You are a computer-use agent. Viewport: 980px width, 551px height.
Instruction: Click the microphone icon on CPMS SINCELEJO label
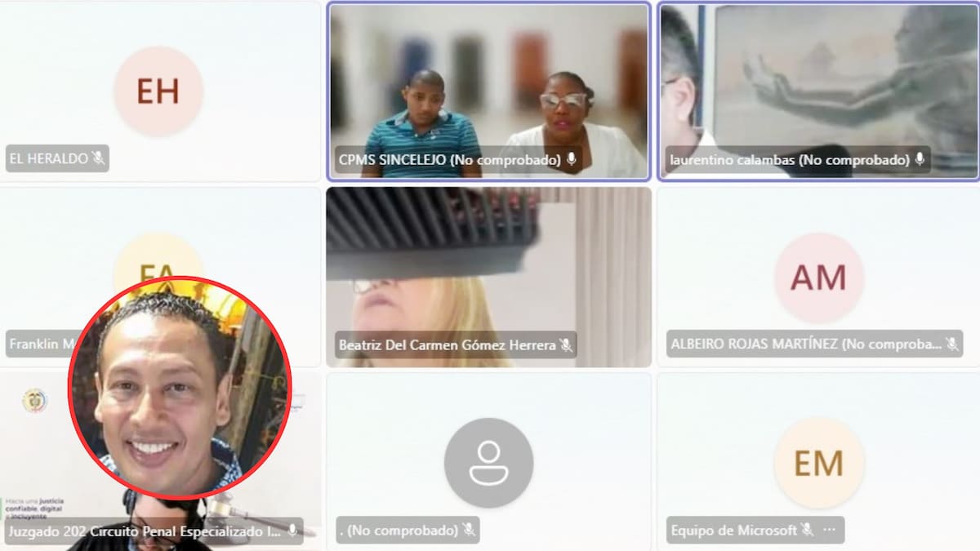click(572, 160)
